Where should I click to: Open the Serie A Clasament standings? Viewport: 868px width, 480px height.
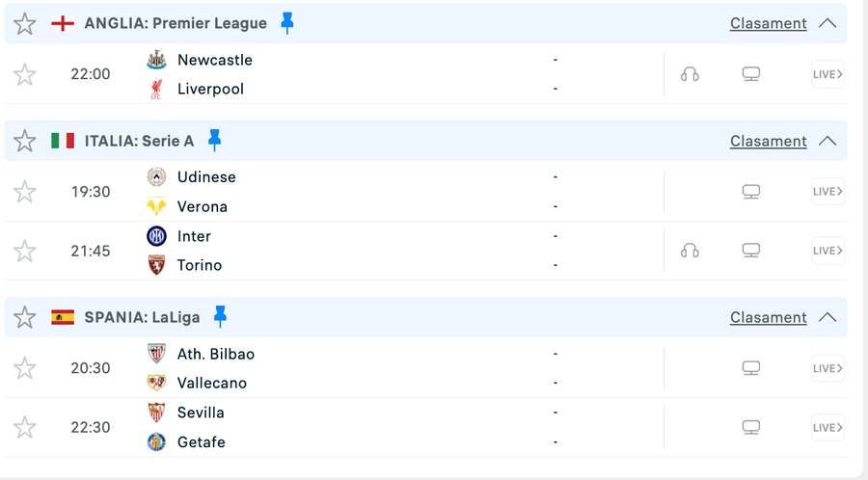click(768, 141)
